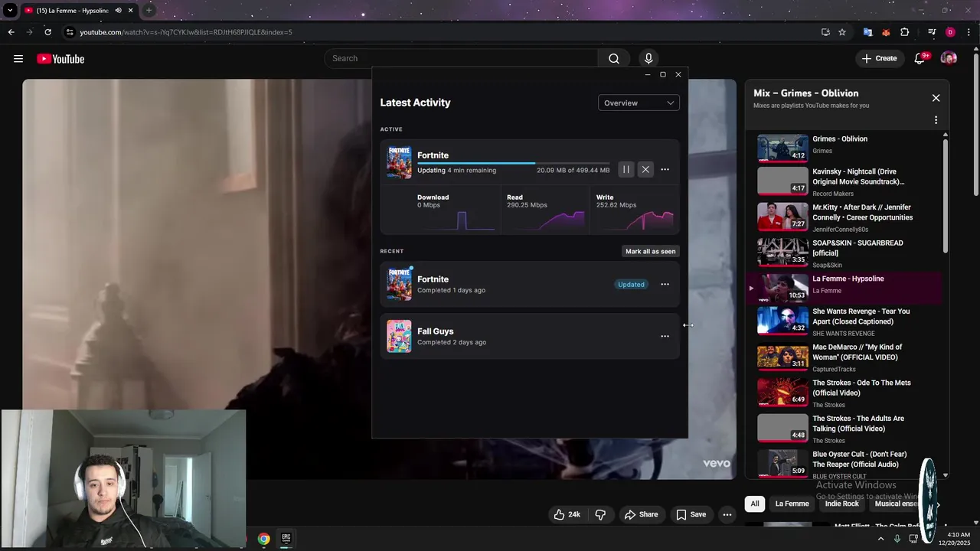Open the Chrome three-dot menu
Image resolution: width=980 pixels, height=551 pixels.
click(x=969, y=32)
